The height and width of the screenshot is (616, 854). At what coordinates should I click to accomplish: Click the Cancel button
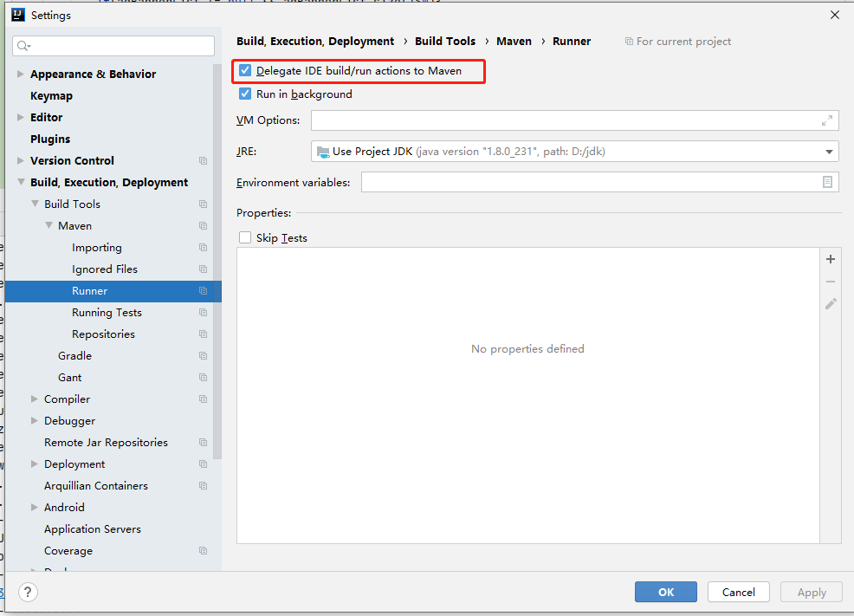click(x=739, y=592)
